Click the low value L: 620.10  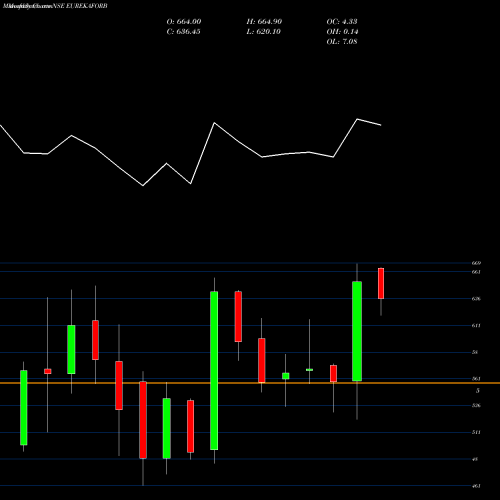coord(264,32)
